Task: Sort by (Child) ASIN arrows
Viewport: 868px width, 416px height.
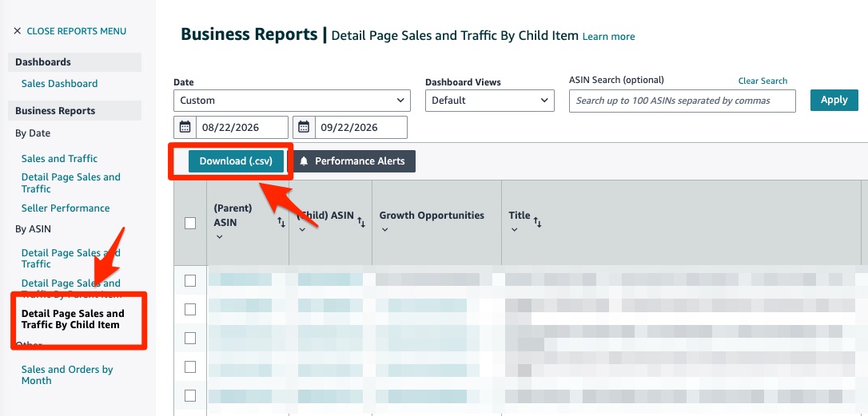Action: pos(361,223)
